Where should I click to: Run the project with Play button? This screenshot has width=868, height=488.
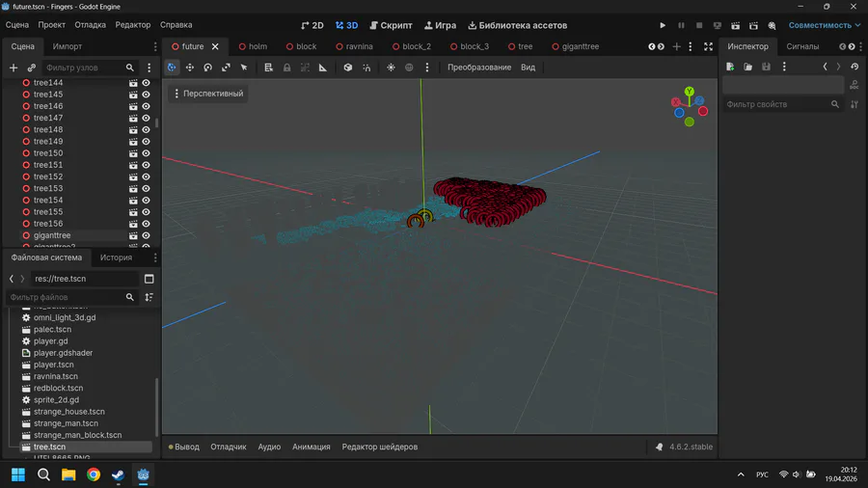point(663,25)
